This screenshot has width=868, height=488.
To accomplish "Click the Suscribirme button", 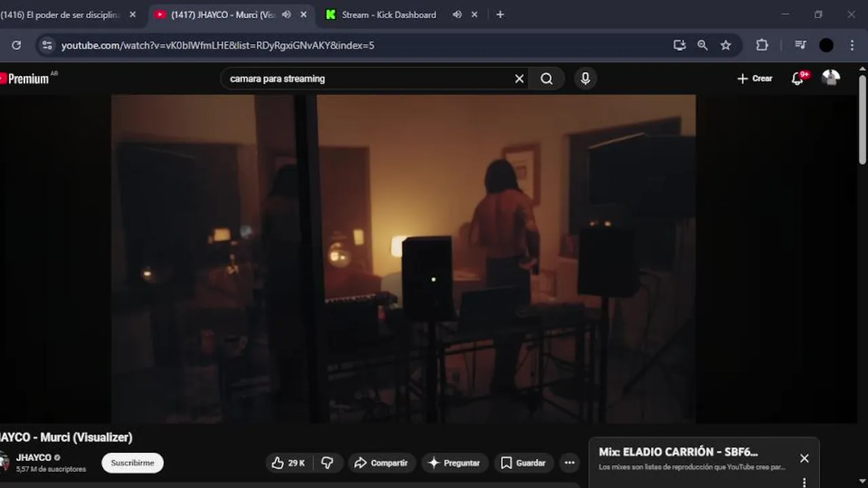I will pos(132,463).
